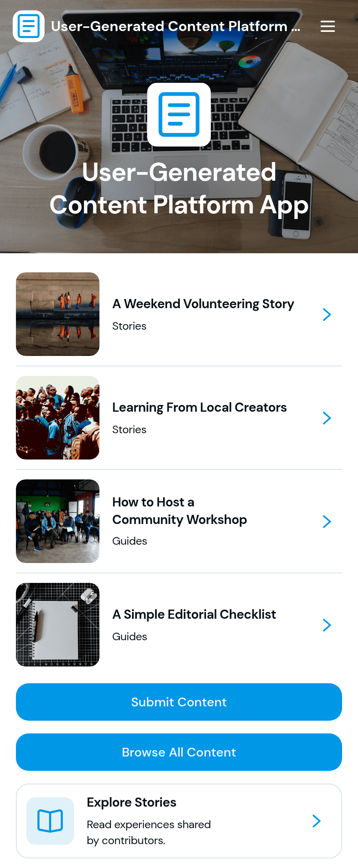Click the app logo in the header

coord(29,26)
